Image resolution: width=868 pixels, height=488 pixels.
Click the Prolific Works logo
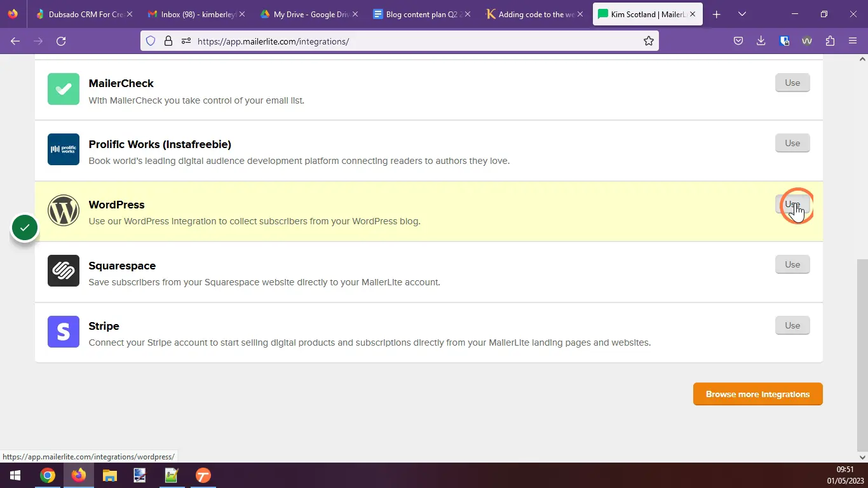(x=64, y=149)
